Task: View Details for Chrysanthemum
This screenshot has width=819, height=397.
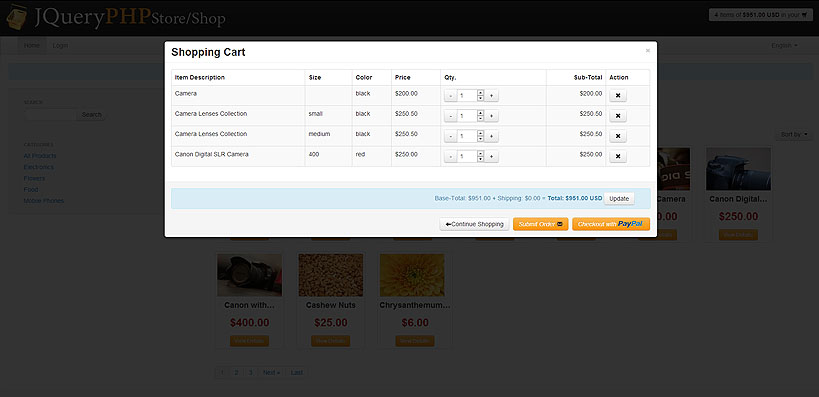Action: [415, 341]
